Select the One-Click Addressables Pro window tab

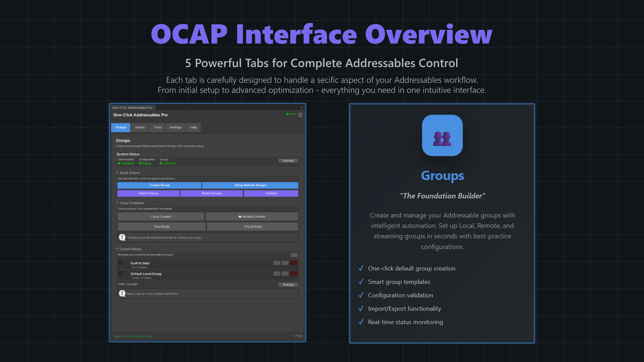pyautogui.click(x=133, y=107)
